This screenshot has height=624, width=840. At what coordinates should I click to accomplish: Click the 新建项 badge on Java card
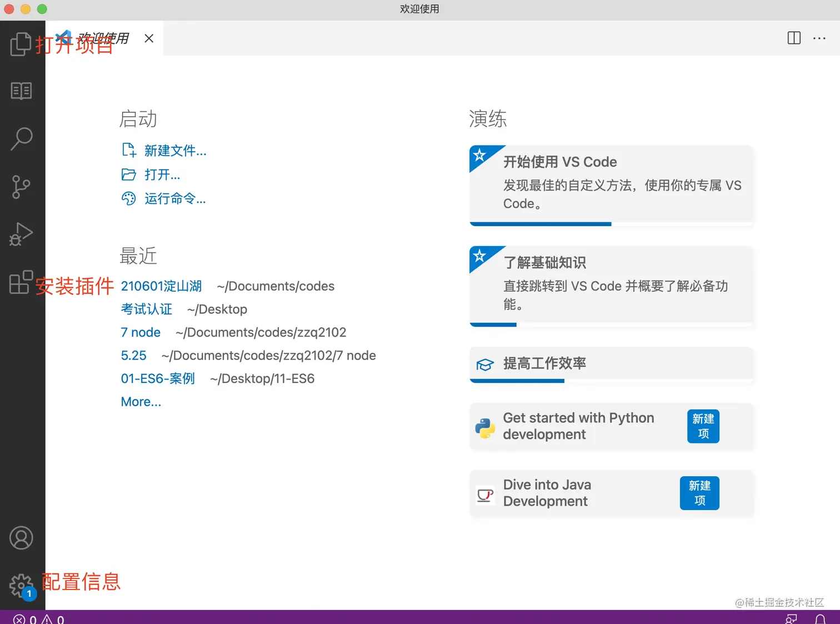699,493
